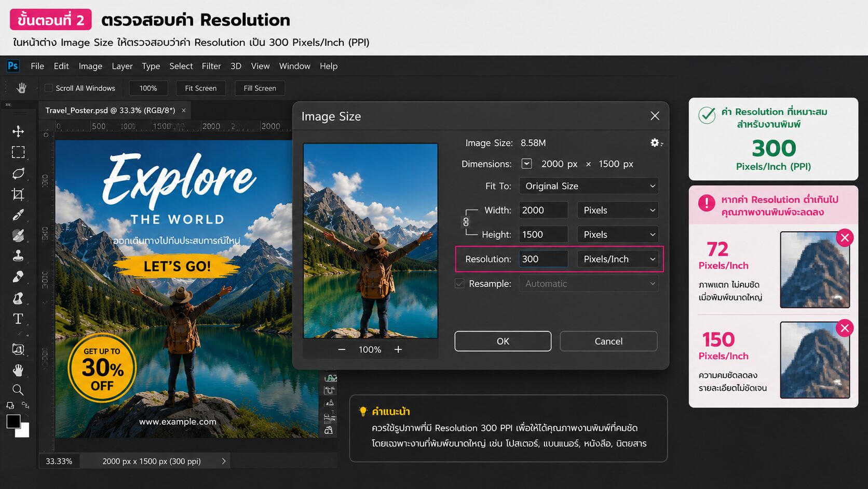
Task: Close the Image Size dialog
Action: point(655,116)
